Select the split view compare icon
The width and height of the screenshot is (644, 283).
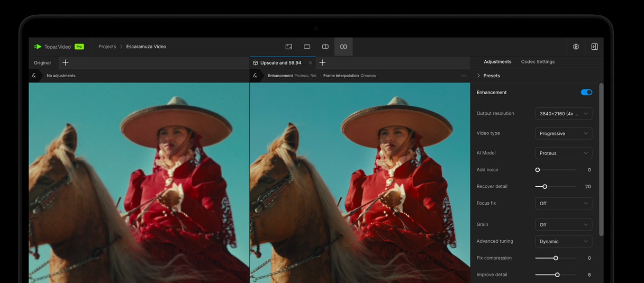325,47
